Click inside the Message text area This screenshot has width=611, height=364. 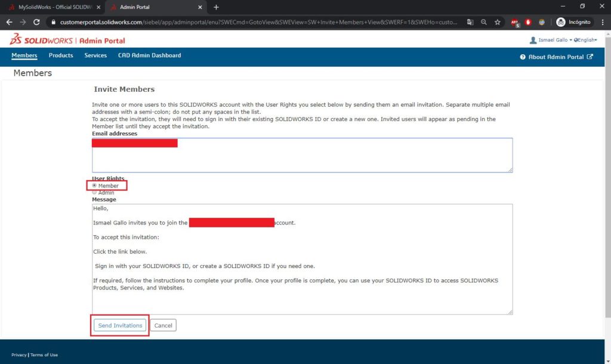coord(303,259)
